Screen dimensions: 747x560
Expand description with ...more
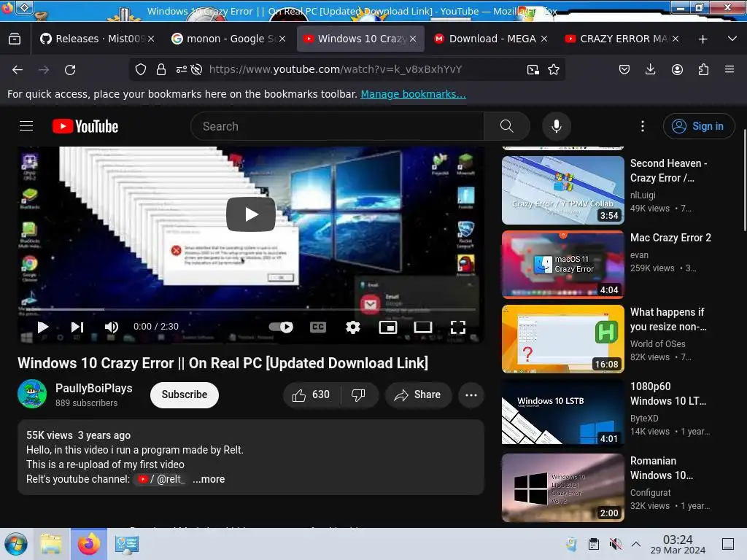pos(209,479)
